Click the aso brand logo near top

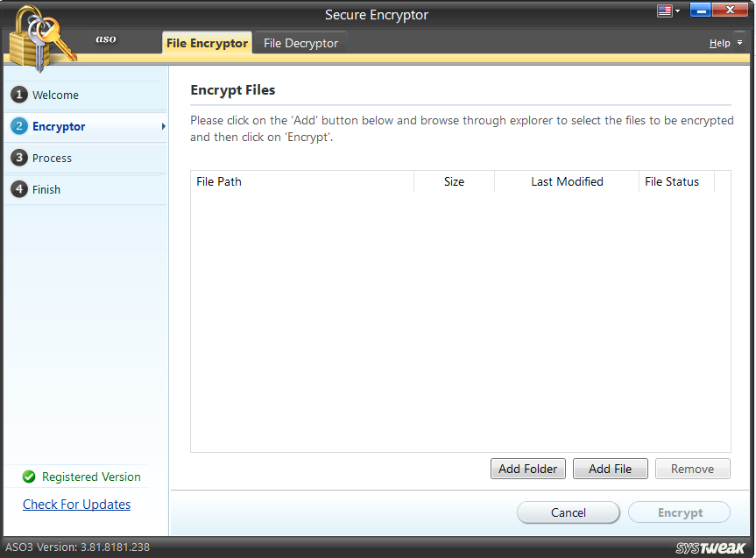105,39
